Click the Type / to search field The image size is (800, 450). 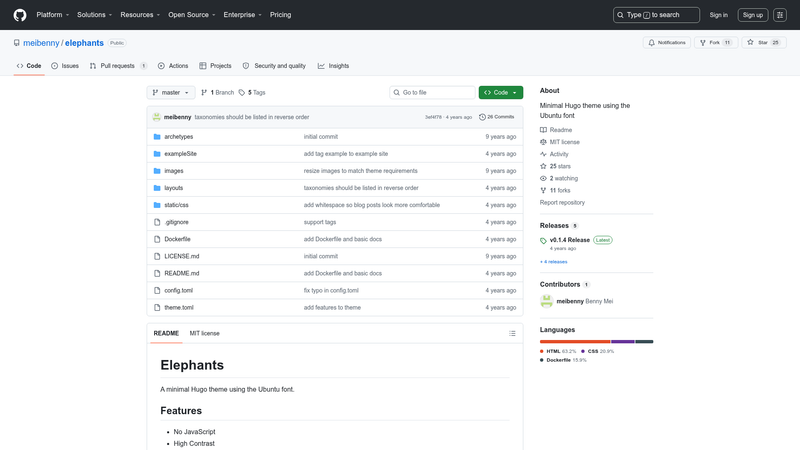coord(656,15)
